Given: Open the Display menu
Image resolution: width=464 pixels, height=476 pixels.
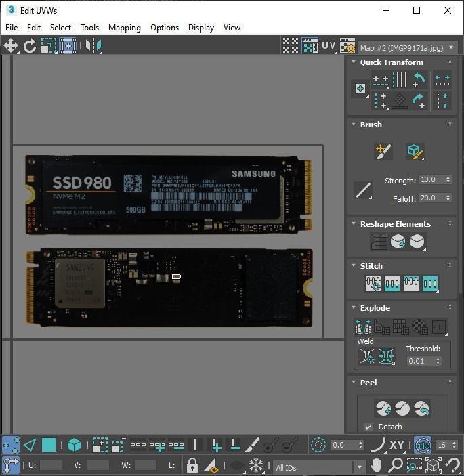Looking at the screenshot, I should pyautogui.click(x=201, y=28).
